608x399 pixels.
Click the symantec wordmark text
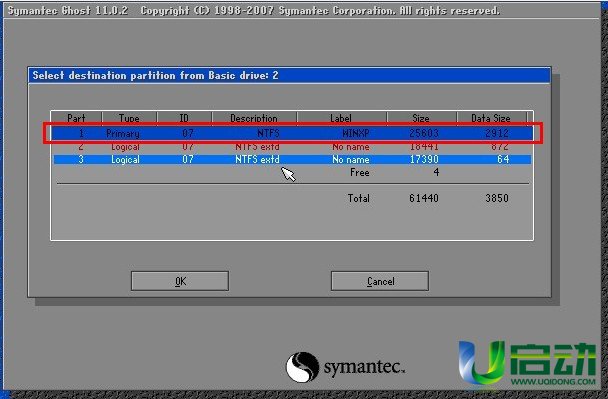click(x=364, y=367)
